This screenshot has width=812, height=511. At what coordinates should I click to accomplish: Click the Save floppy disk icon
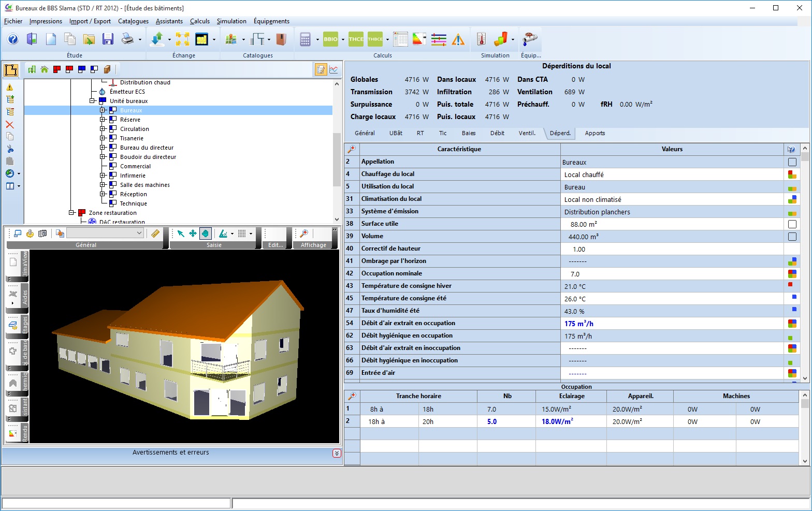pos(108,39)
